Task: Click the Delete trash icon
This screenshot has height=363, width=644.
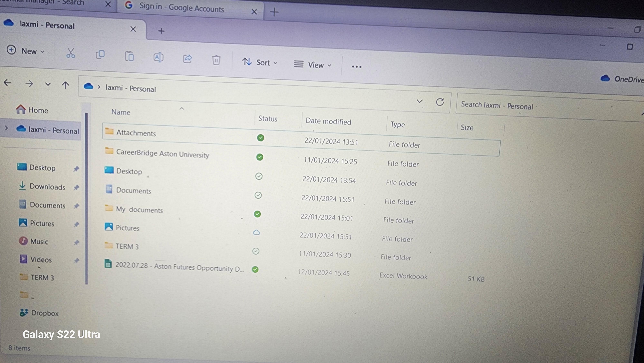Action: [x=216, y=60]
